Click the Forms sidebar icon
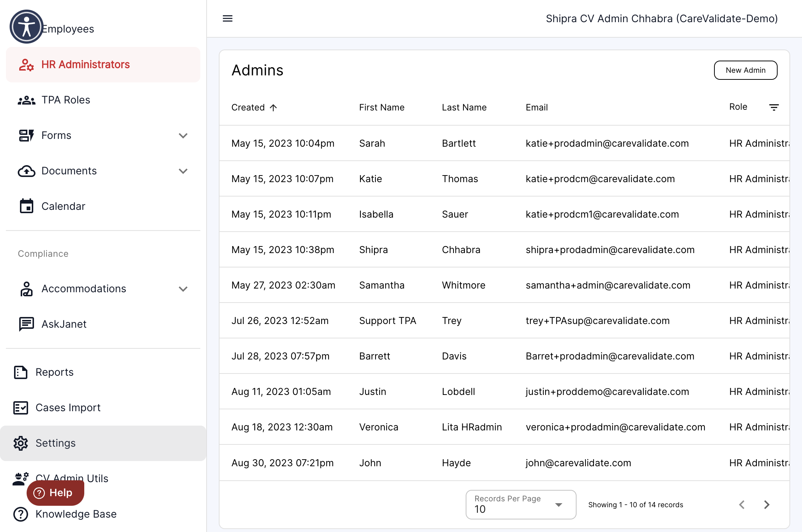This screenshot has height=532, width=802. tap(26, 136)
